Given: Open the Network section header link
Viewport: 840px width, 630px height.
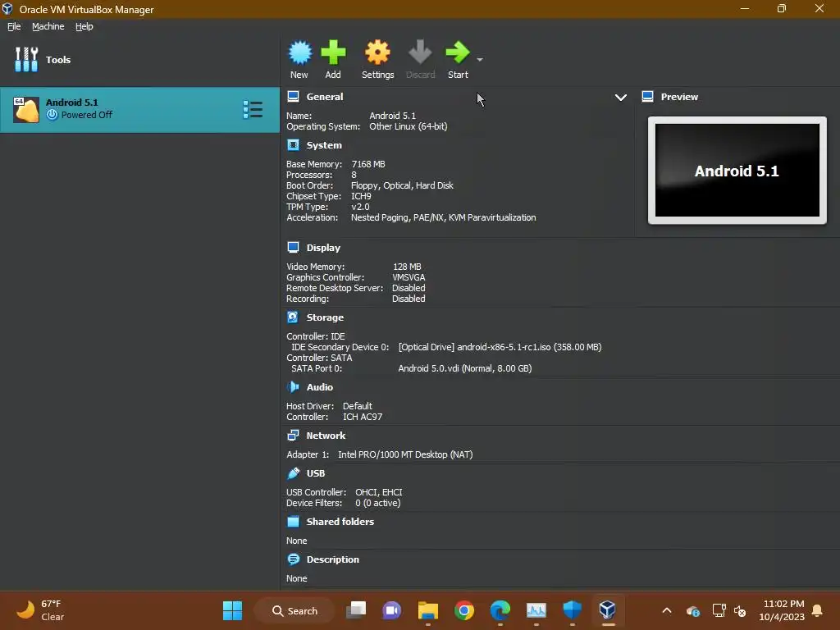Looking at the screenshot, I should pos(326,436).
